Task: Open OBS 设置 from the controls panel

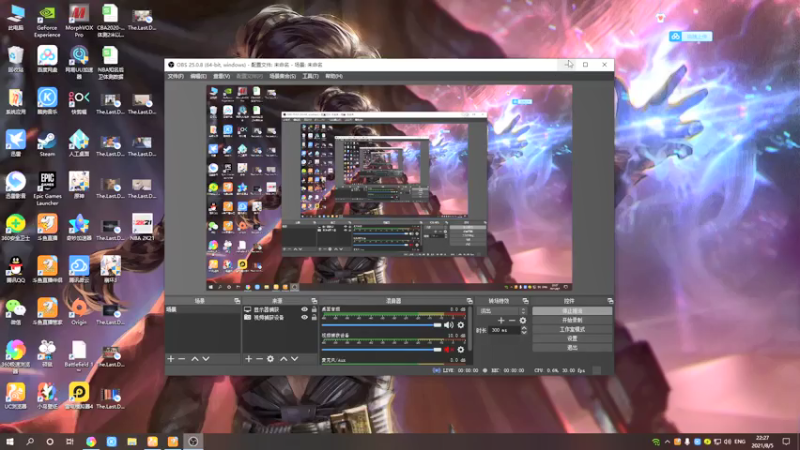Action: click(x=572, y=338)
